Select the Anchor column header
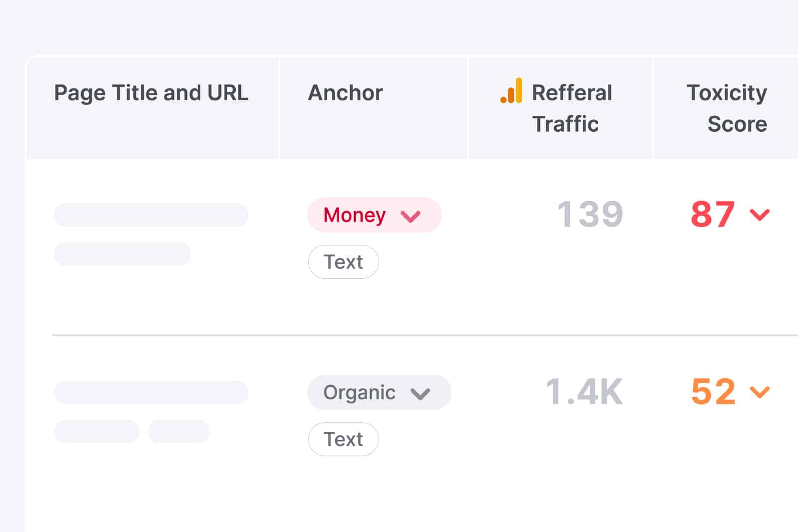The height and width of the screenshot is (532, 798). 345,93
